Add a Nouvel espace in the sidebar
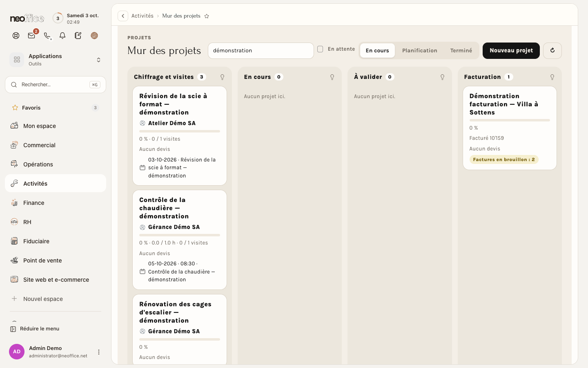 pyautogui.click(x=56, y=299)
